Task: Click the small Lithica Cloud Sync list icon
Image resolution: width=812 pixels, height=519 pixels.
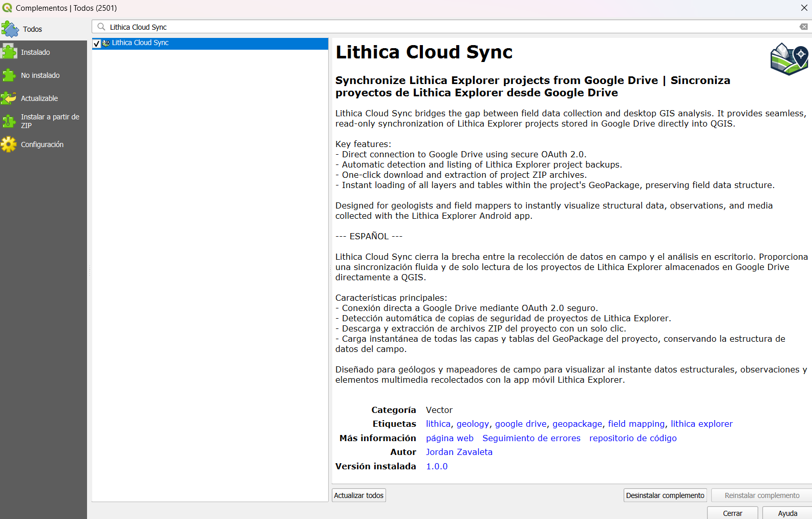Action: [106, 43]
